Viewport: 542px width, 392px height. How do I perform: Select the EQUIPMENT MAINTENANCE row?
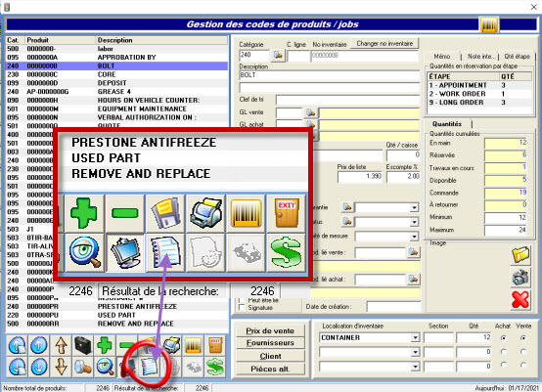pyautogui.click(x=116, y=109)
